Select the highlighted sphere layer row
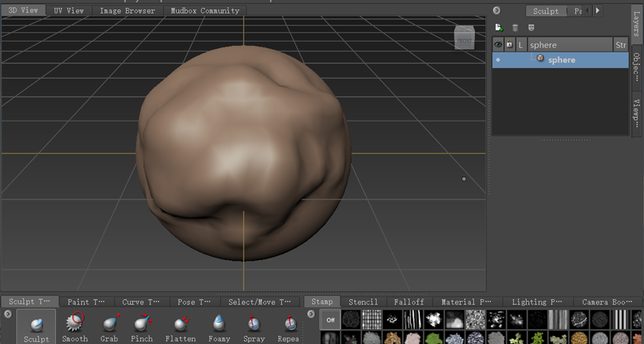Screen dimensions: 644x344 [x=560, y=60]
